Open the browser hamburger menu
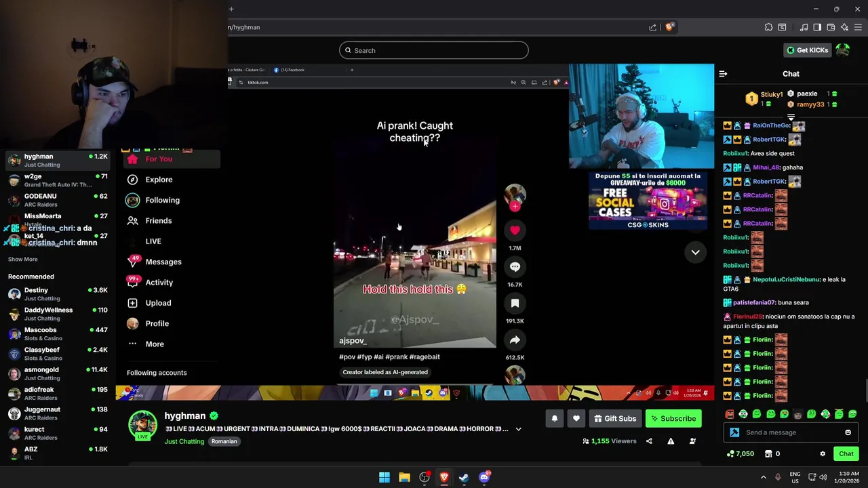The image size is (868, 488). (859, 27)
